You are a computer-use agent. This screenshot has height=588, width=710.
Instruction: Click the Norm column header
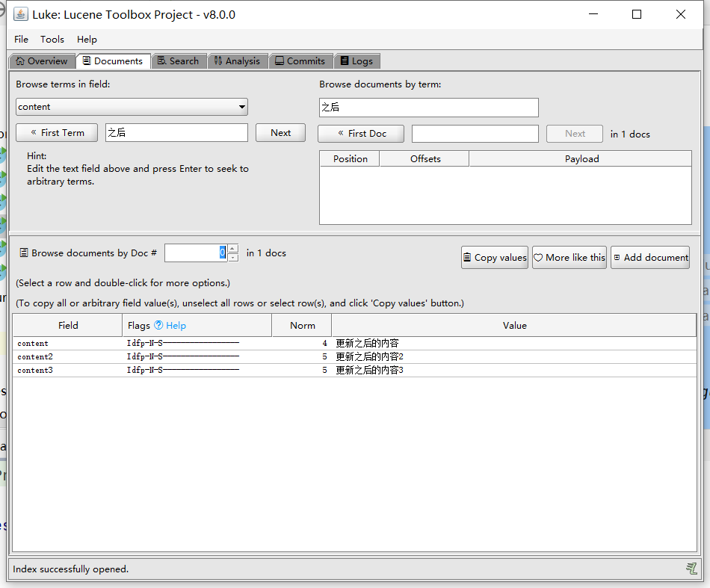point(302,326)
